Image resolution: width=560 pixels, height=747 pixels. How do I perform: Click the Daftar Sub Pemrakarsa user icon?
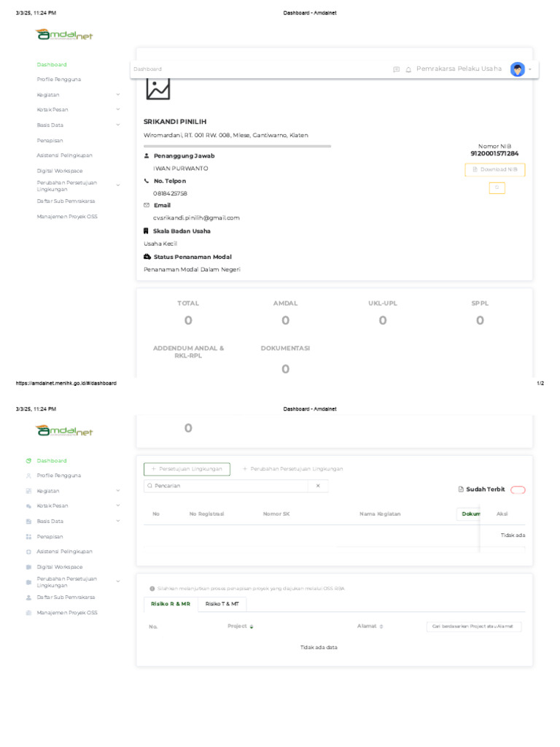tap(28, 597)
